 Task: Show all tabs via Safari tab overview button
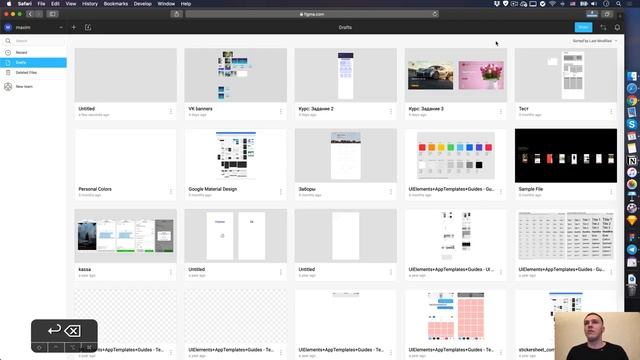(607, 14)
